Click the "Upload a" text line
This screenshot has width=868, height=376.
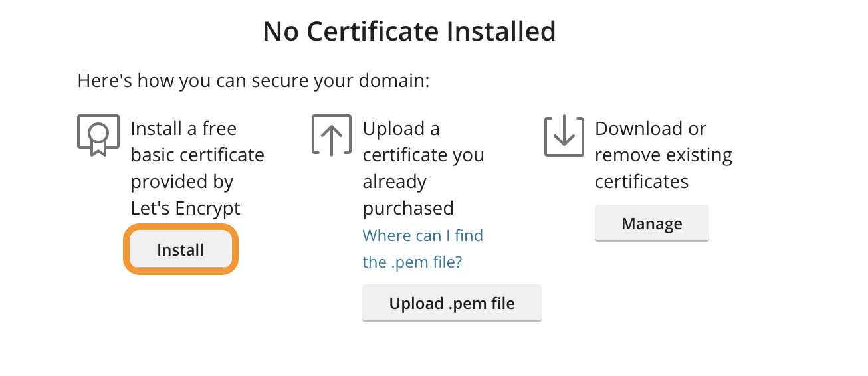pyautogui.click(x=401, y=128)
